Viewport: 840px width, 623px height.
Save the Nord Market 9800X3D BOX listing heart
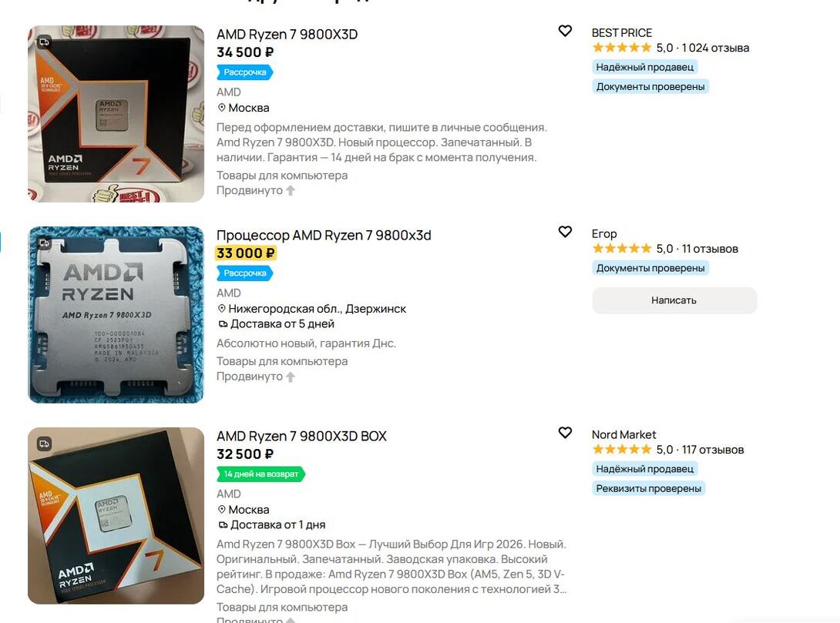tap(565, 433)
